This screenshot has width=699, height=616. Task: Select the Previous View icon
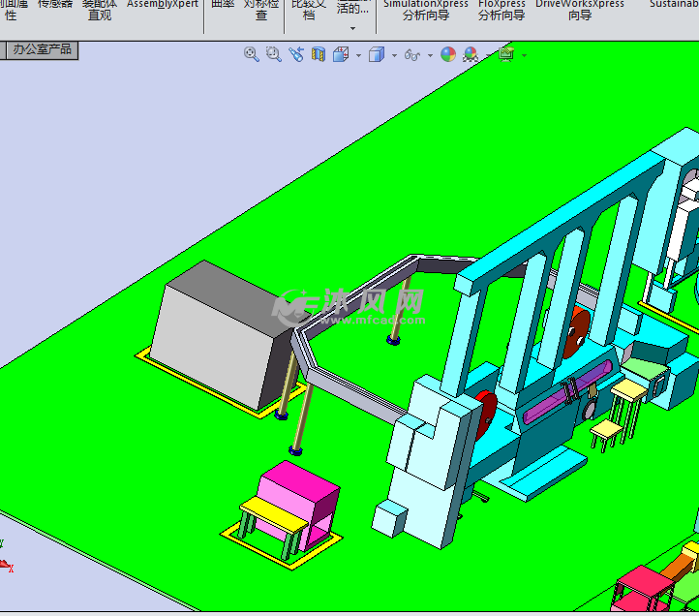click(296, 55)
